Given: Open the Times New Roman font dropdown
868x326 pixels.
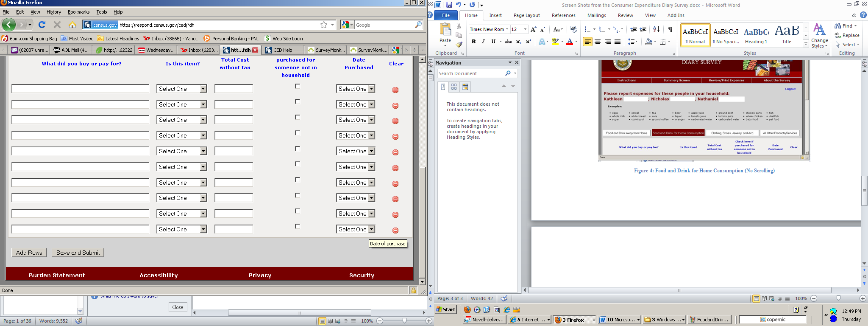Looking at the screenshot, I should 507,29.
